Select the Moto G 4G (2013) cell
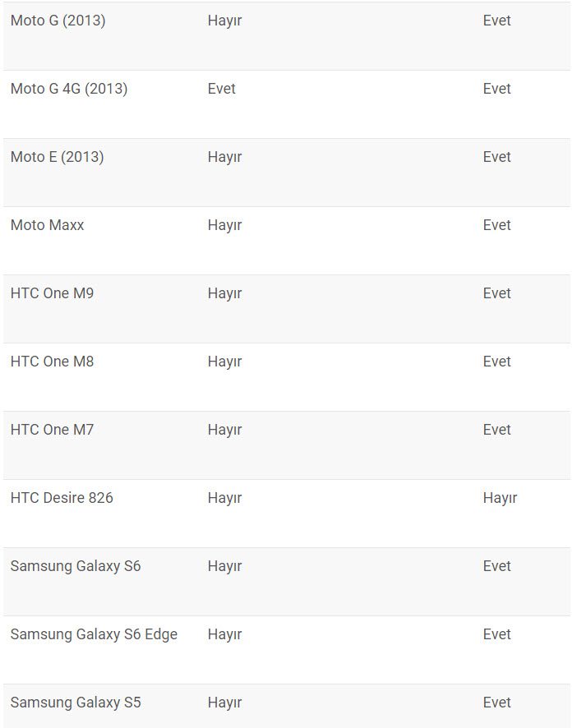This screenshot has height=728, width=577. point(69,89)
